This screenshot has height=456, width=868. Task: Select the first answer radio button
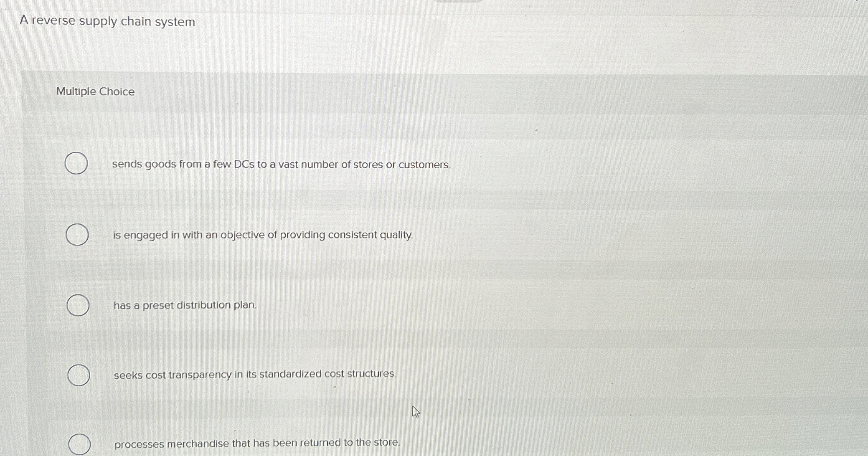[76, 163]
